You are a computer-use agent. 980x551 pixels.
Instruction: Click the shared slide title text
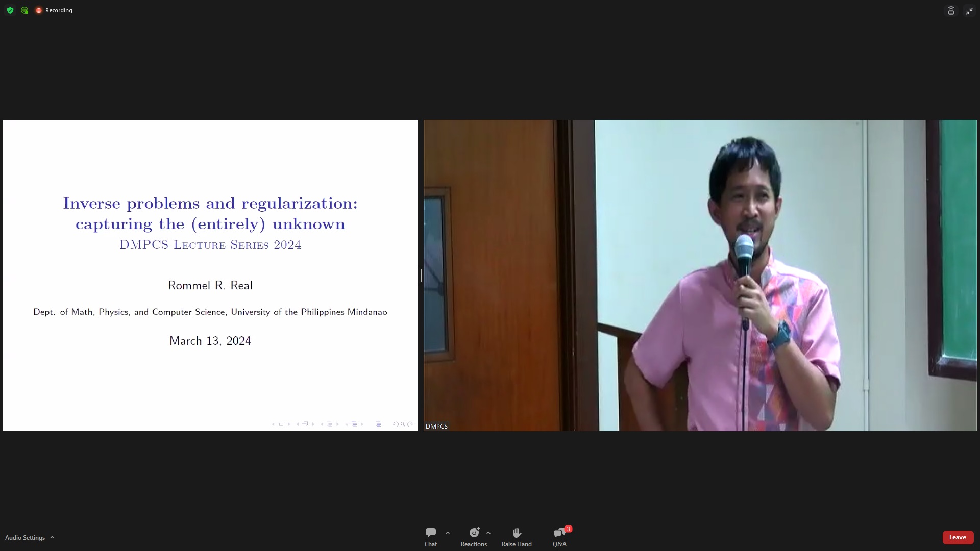[x=210, y=213]
